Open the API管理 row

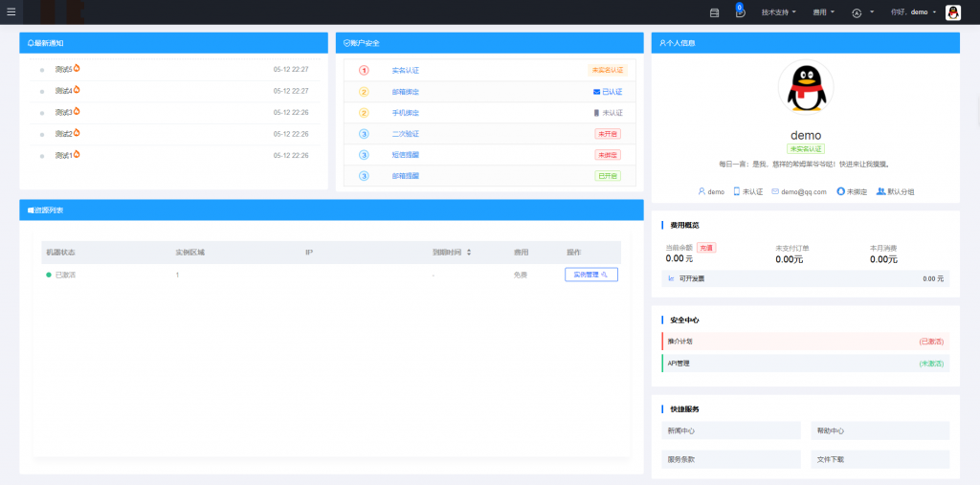click(806, 364)
